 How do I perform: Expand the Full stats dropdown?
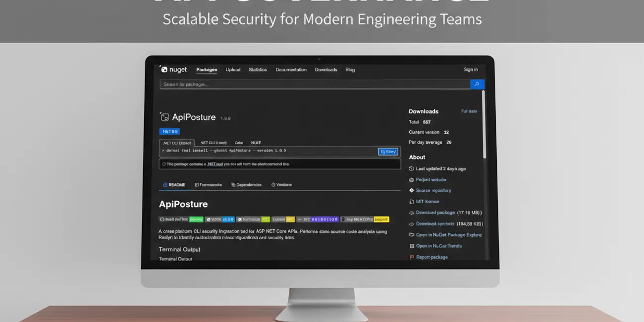point(469,111)
